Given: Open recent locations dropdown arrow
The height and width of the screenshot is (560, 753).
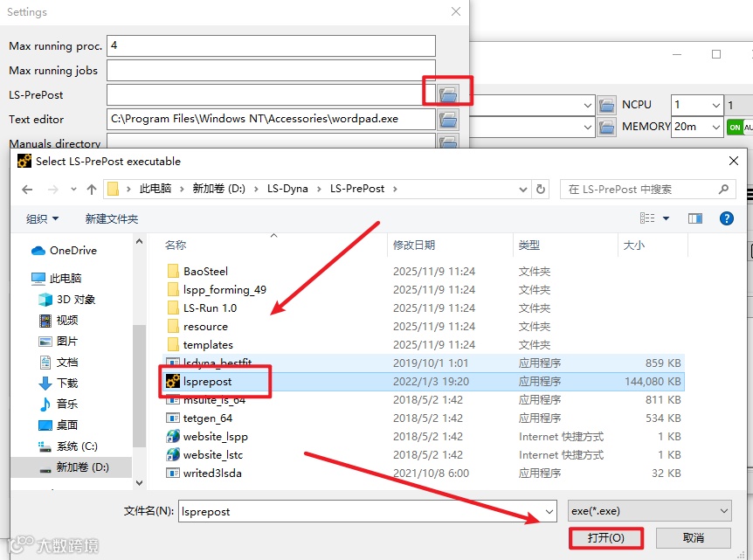Looking at the screenshot, I should tap(73, 190).
